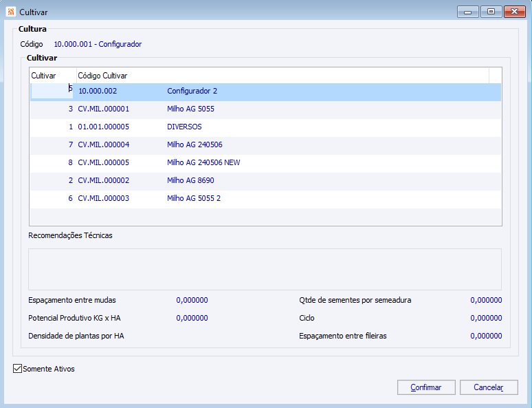Click the Cultivar app icon in title bar
Viewport: 532px width, 408px height.
click(x=11, y=12)
